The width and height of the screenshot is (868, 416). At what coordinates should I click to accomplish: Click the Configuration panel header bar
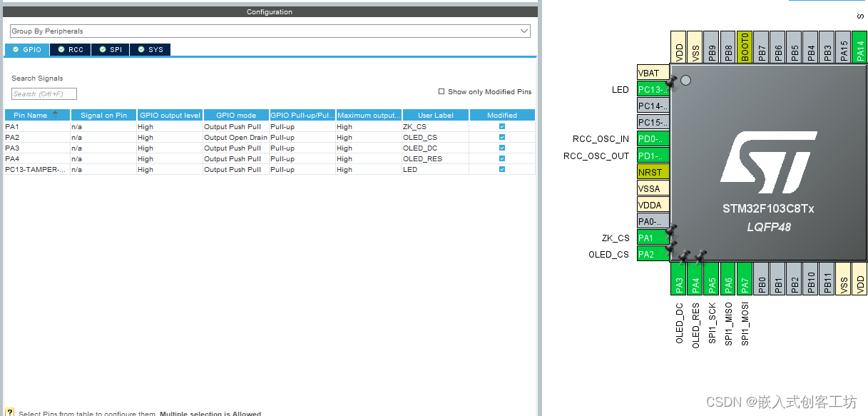click(x=270, y=11)
